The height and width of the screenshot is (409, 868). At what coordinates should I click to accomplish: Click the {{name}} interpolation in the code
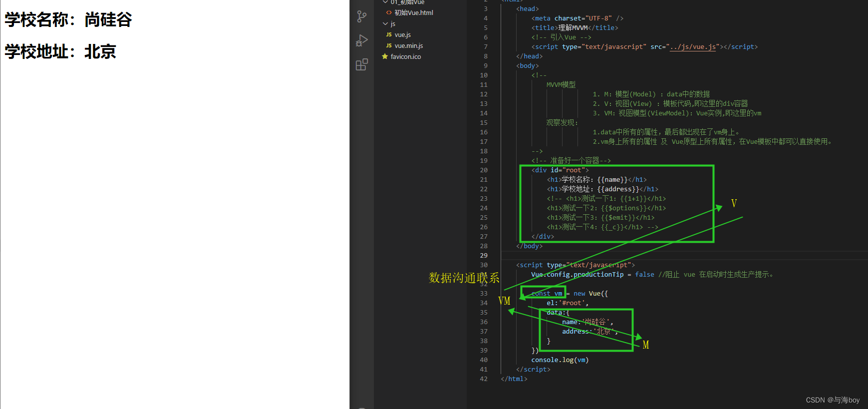[x=612, y=179]
